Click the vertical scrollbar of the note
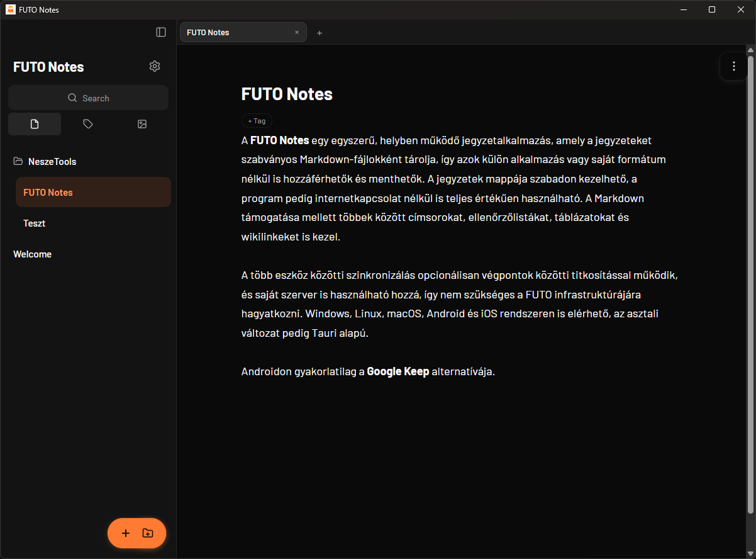The image size is (756, 559). tap(750, 283)
